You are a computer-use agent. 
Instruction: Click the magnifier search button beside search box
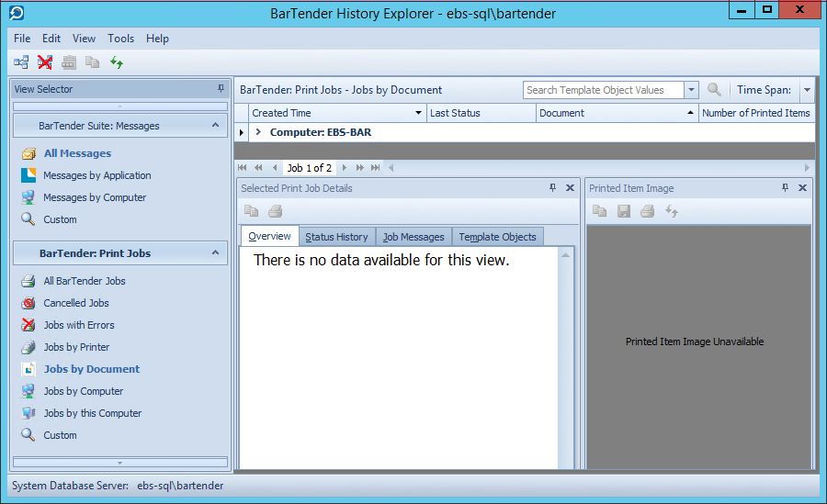click(x=714, y=90)
